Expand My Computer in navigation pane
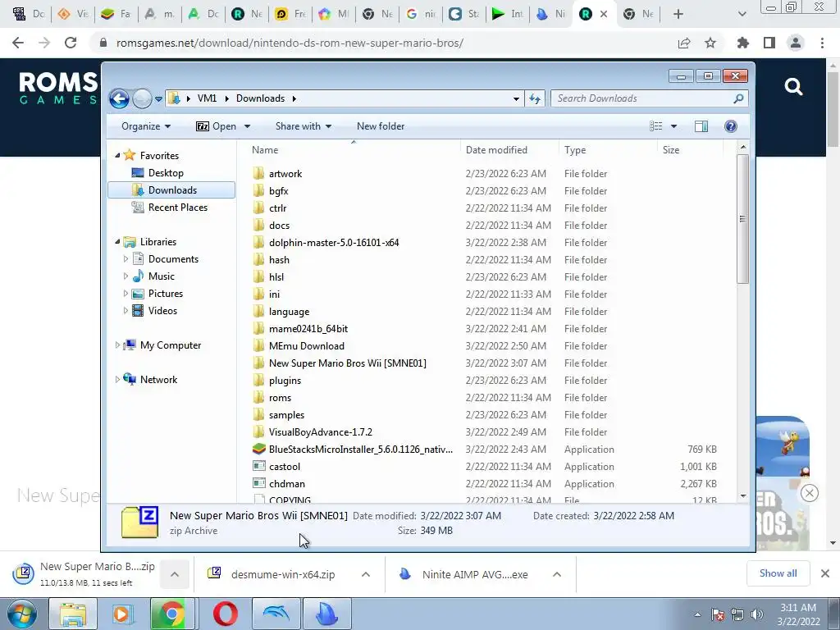Screen dimensions: 840x630 point(118,345)
